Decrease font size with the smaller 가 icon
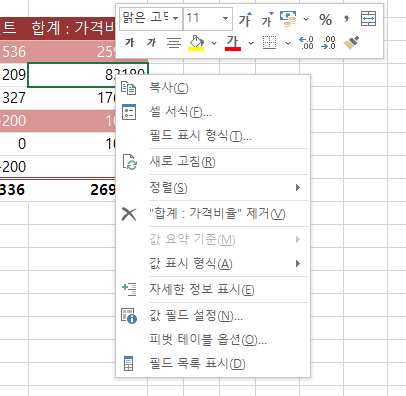This screenshot has width=406, height=396. pos(267,19)
